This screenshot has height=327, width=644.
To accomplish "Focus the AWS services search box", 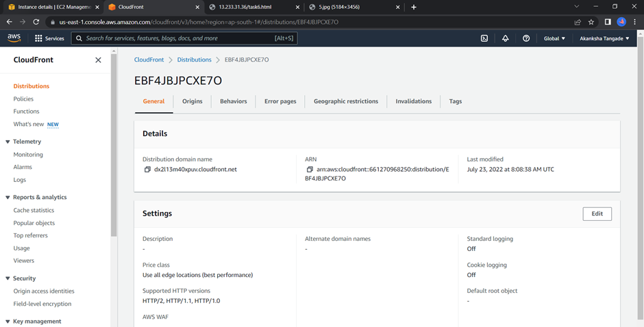I will (x=184, y=38).
